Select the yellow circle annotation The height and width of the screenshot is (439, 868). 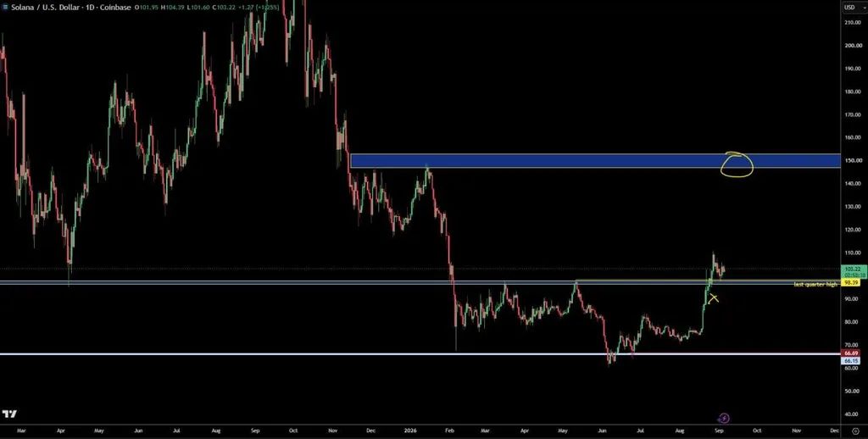click(737, 165)
